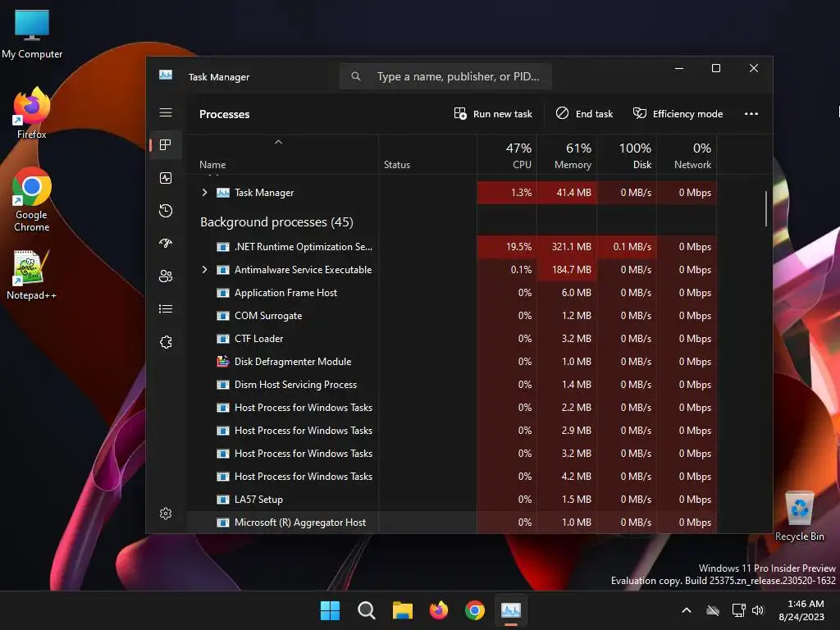Sort by the CPU column header
This screenshot has height=630, width=840.
(507, 155)
